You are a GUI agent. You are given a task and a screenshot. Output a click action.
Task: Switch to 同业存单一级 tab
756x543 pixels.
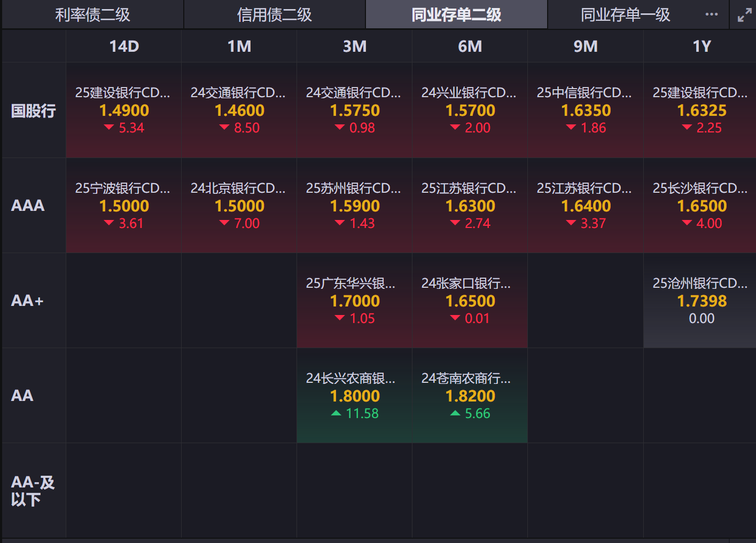626,14
